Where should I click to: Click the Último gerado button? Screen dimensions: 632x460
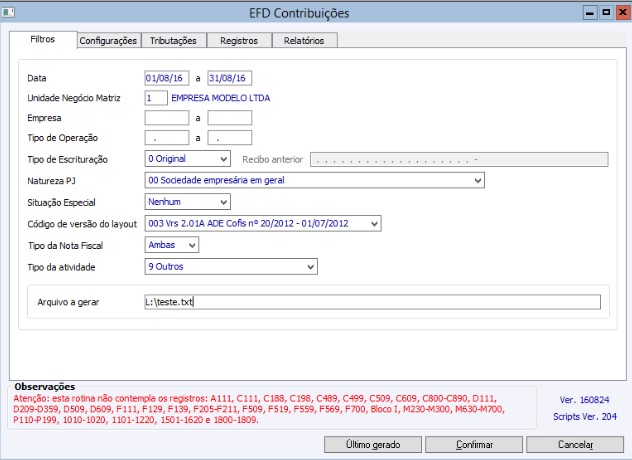coord(373,445)
